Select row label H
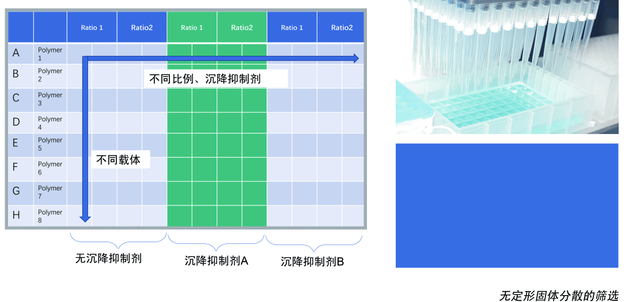 16,215
